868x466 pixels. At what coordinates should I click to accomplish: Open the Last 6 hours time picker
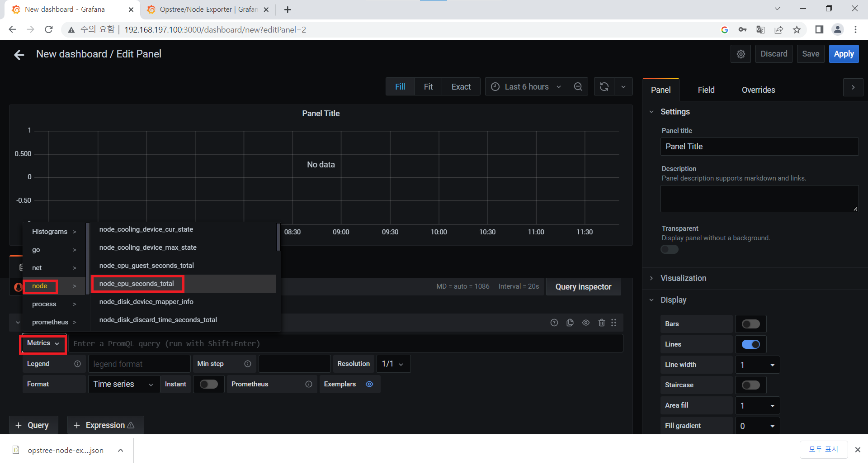tap(526, 86)
